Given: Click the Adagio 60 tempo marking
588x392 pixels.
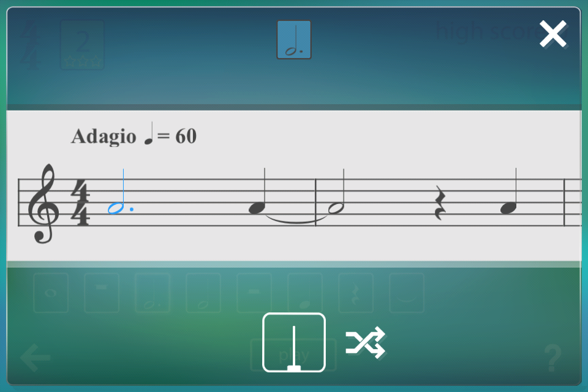Looking at the screenshot, I should pyautogui.click(x=134, y=135).
